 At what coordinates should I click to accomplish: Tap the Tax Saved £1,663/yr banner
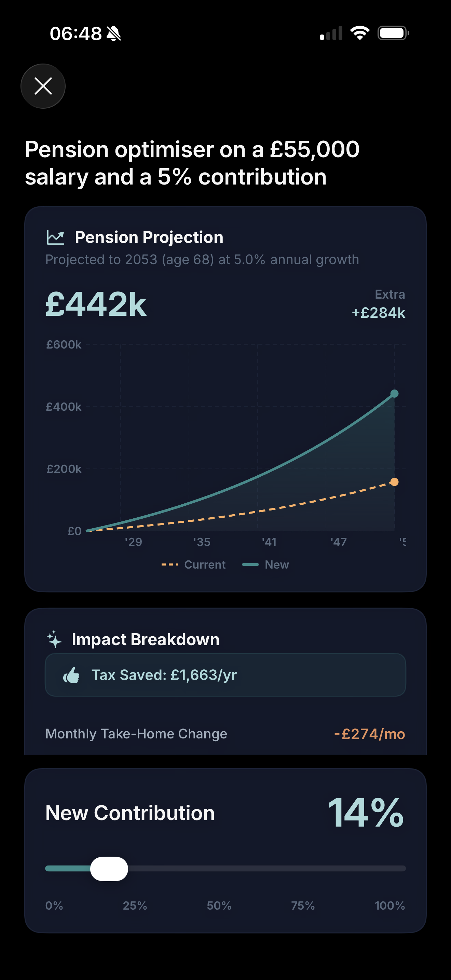click(x=225, y=675)
